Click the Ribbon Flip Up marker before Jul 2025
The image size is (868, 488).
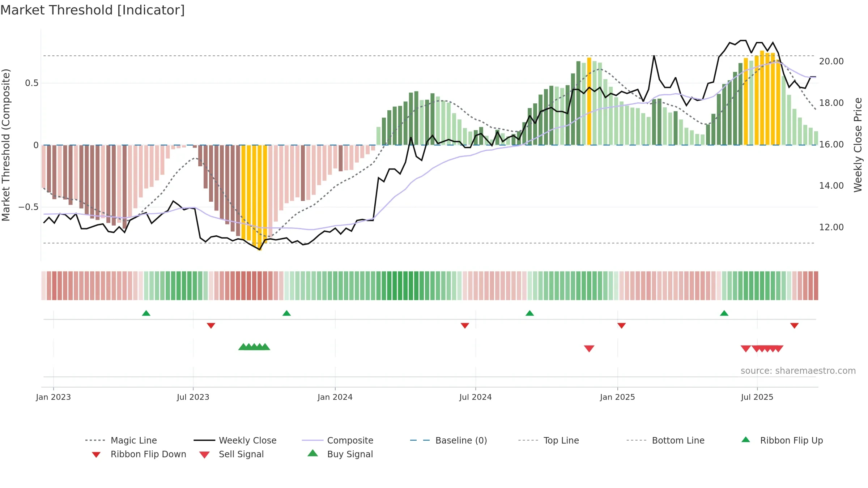(x=724, y=313)
